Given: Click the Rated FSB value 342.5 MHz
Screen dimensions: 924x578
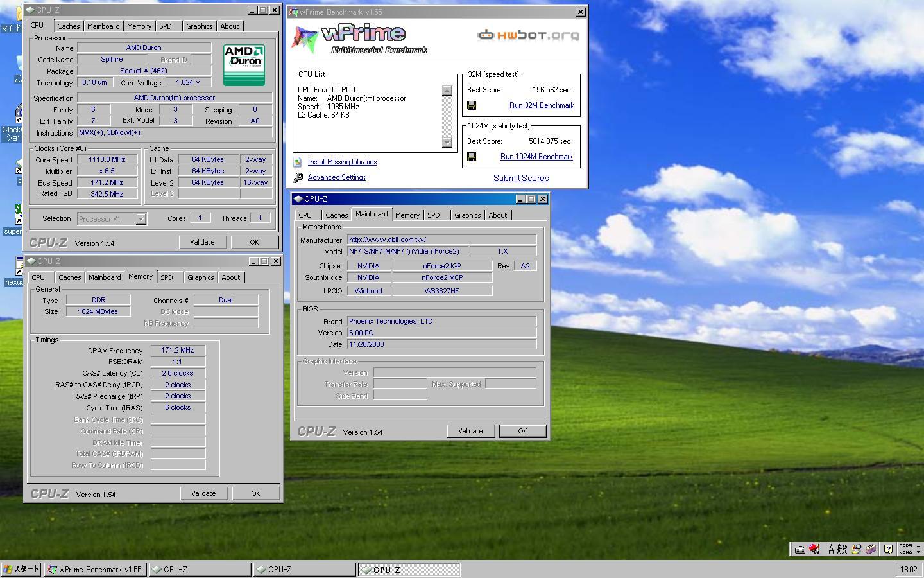Looking at the screenshot, I should pos(107,194).
